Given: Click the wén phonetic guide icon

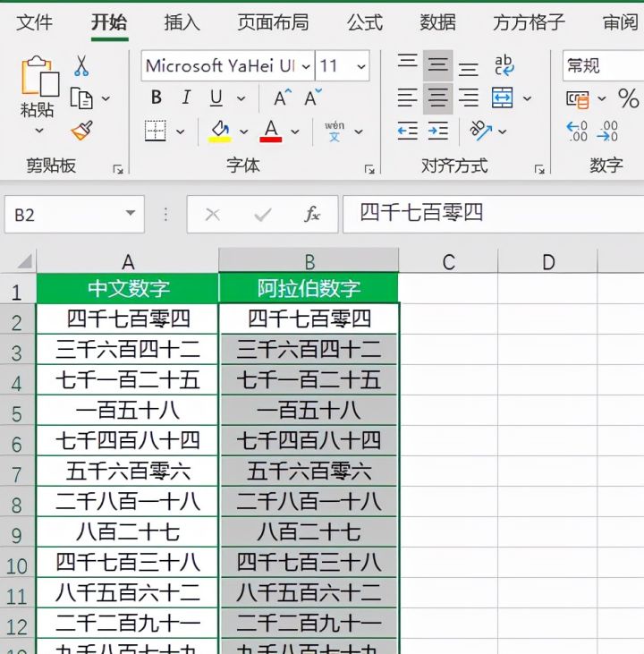Looking at the screenshot, I should click(335, 131).
